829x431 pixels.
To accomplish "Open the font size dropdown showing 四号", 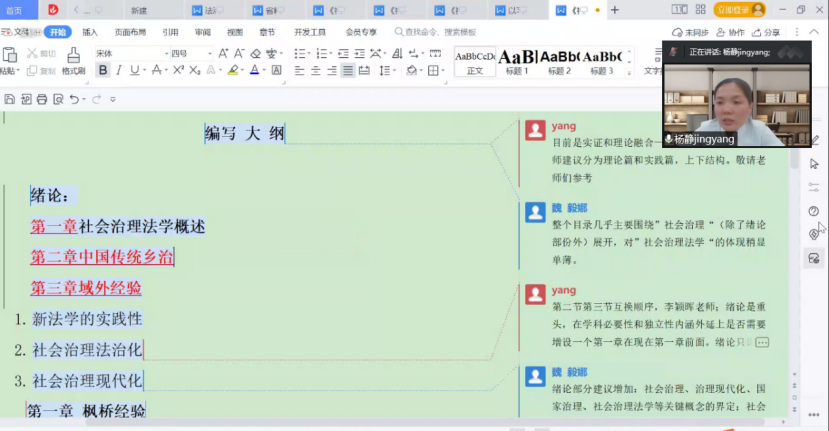I will [x=190, y=53].
